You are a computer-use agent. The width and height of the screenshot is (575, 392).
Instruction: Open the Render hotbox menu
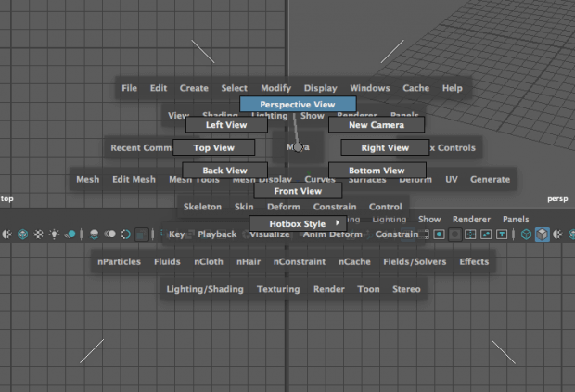click(x=329, y=289)
